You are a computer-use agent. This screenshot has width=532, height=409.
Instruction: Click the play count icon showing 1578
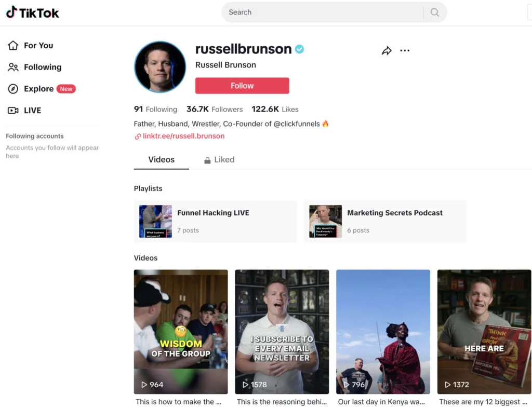tap(245, 385)
